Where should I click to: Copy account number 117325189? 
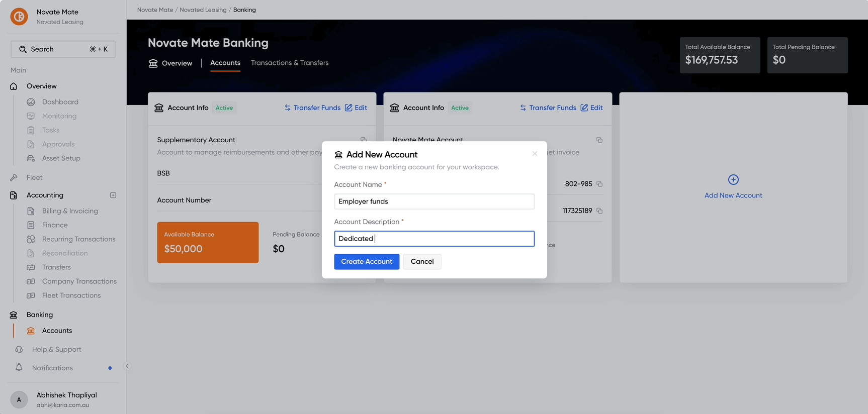[x=599, y=211]
